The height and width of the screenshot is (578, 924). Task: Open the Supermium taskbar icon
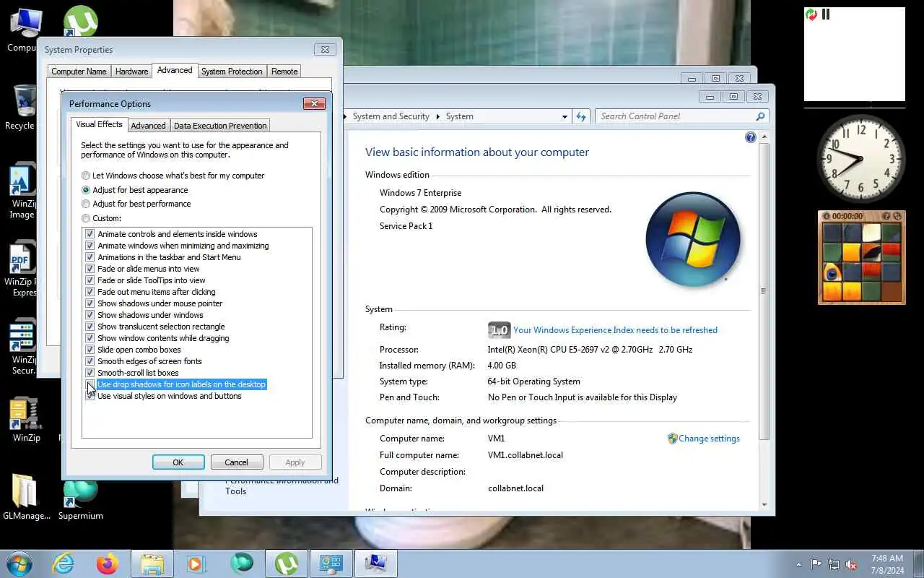click(x=242, y=564)
